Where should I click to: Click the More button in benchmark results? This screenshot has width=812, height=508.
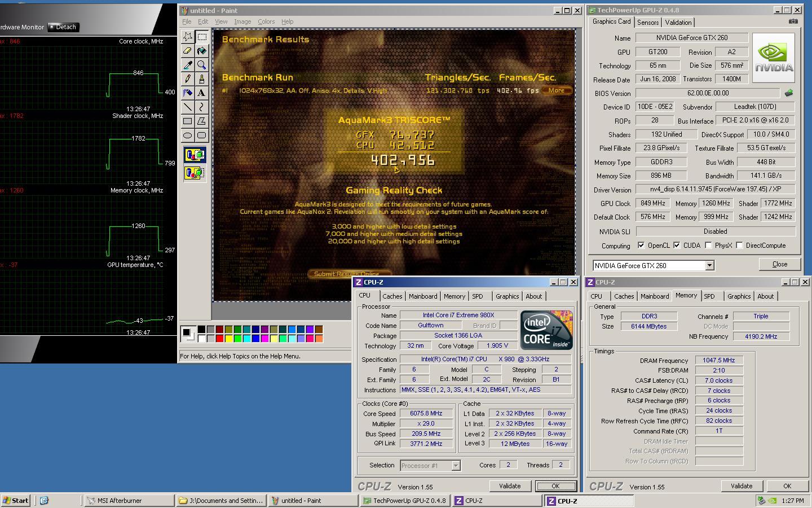coord(557,90)
